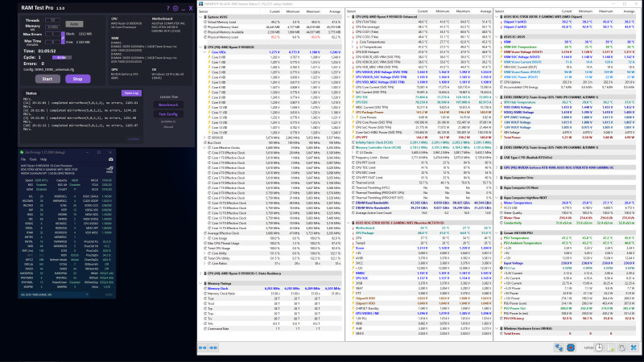Select the Command Rate timing row
The width and height of the screenshot is (644, 362).
tap(271, 329)
